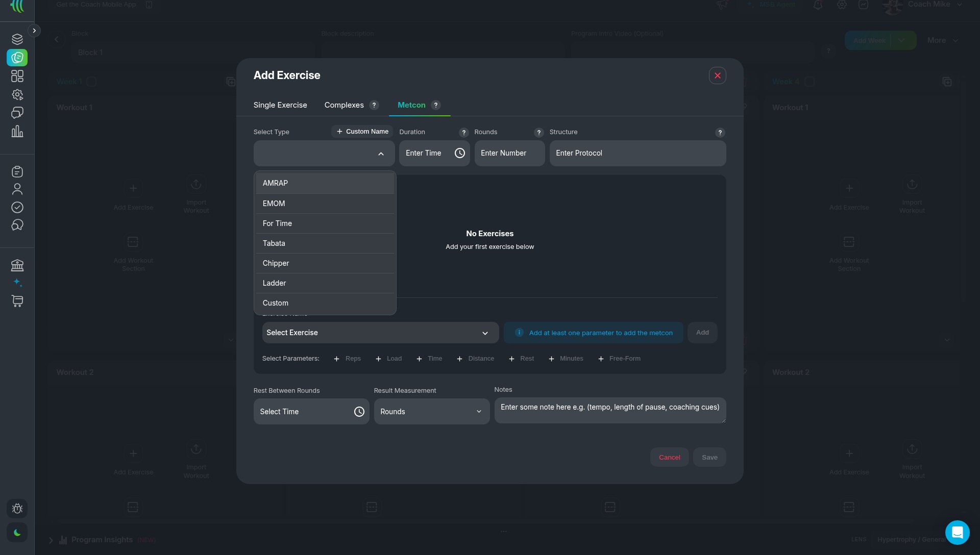Choose EMOM from the type list
The width and height of the screenshot is (980, 555).
coord(325,204)
